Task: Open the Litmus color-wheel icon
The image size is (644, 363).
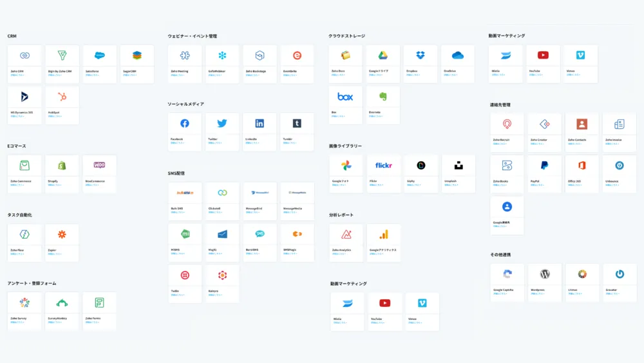Action: [x=582, y=274]
